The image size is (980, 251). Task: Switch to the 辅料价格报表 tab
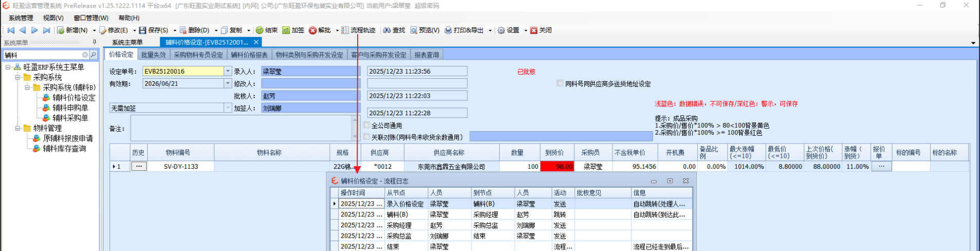tap(249, 55)
